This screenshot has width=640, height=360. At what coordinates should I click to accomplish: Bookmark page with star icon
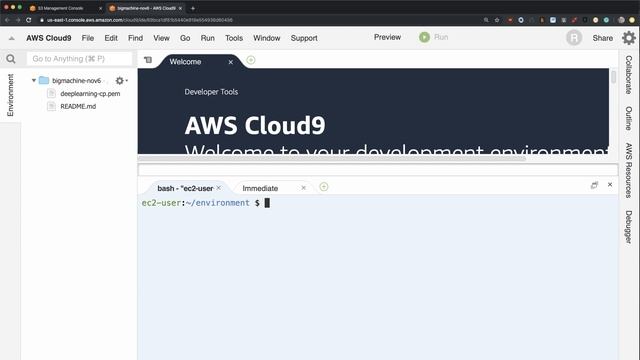click(x=497, y=20)
